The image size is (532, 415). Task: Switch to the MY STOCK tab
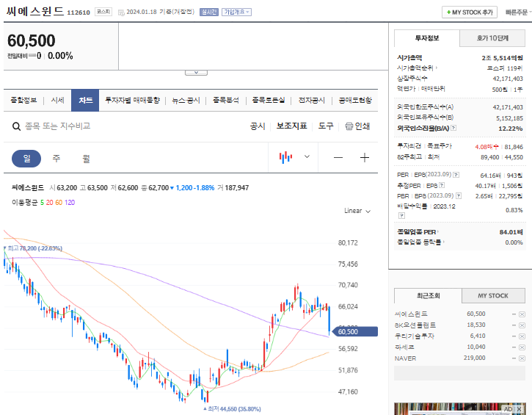pos(493,296)
